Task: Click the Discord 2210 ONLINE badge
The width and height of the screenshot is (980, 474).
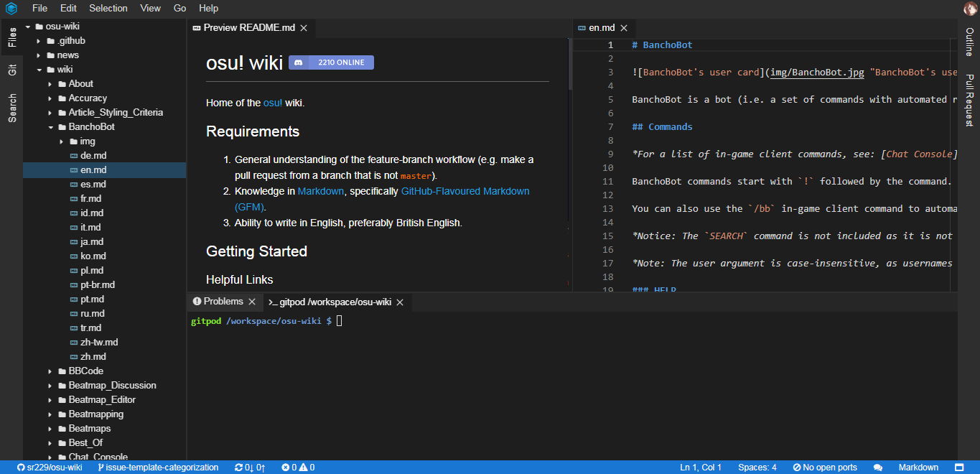Action: [x=331, y=62]
